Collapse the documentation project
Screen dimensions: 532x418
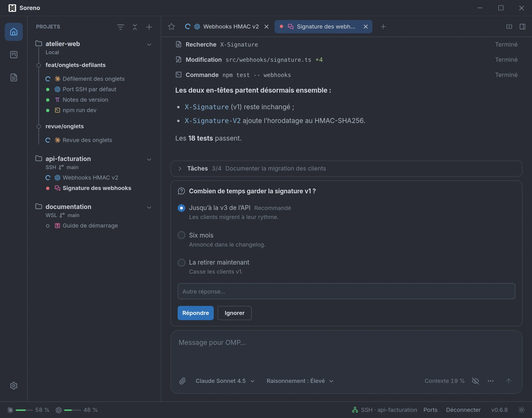(149, 208)
